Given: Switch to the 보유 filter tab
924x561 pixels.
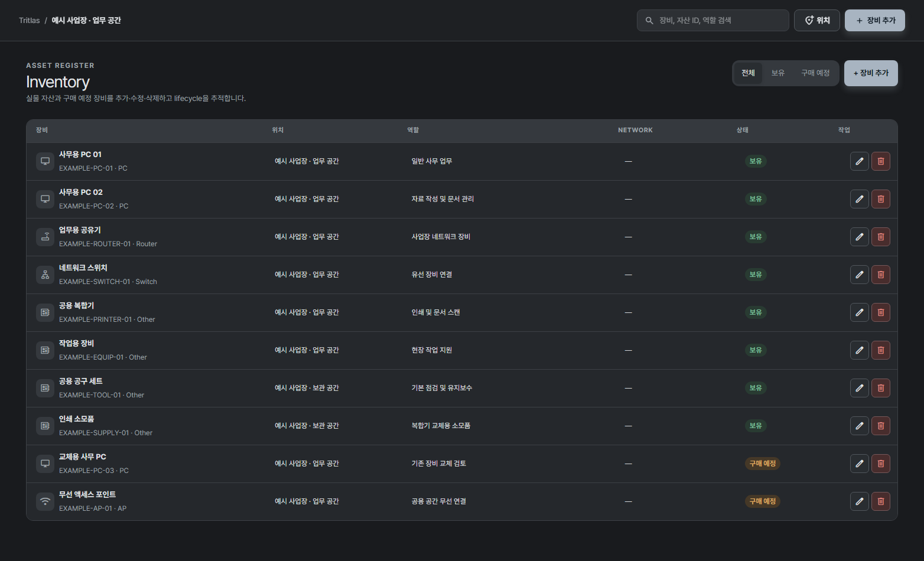Looking at the screenshot, I should [x=777, y=73].
